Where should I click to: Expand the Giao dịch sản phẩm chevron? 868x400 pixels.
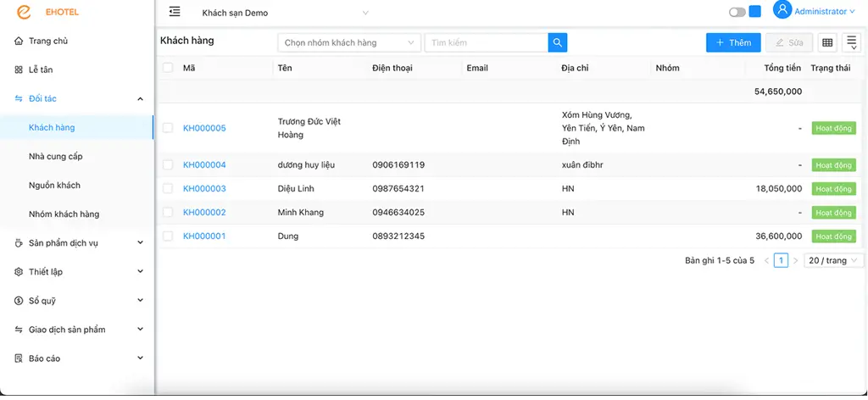point(140,329)
